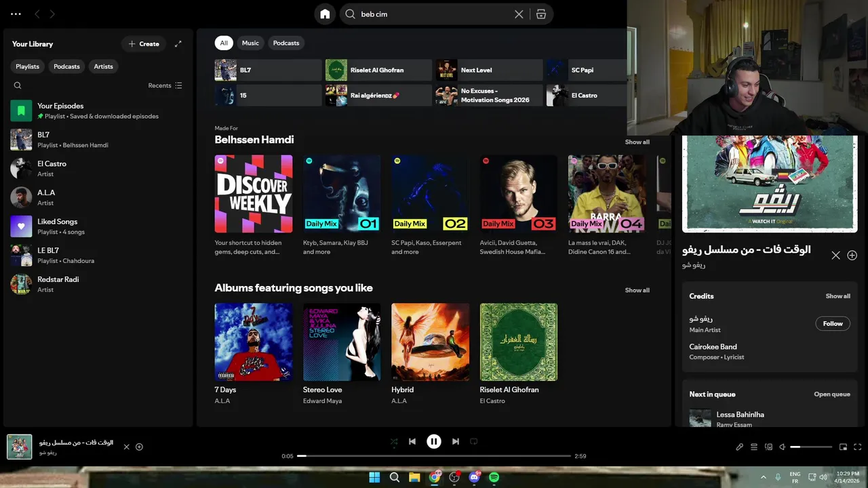Image resolution: width=868 pixels, height=488 pixels.
Task: Open queue from Now Playing panel
Action: coord(832,394)
